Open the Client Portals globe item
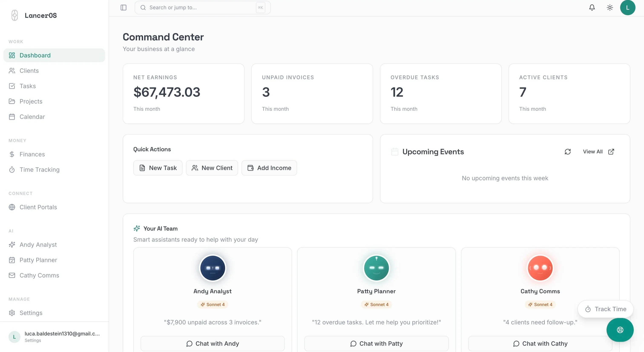The image size is (644, 352). 38,207
